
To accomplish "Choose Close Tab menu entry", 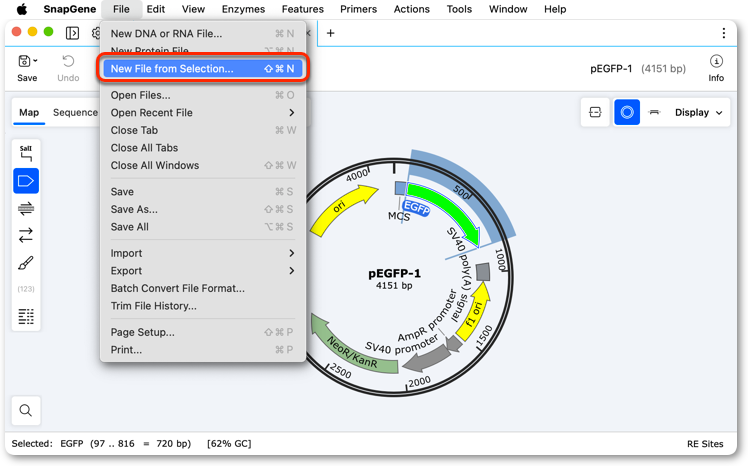I will tap(203, 130).
